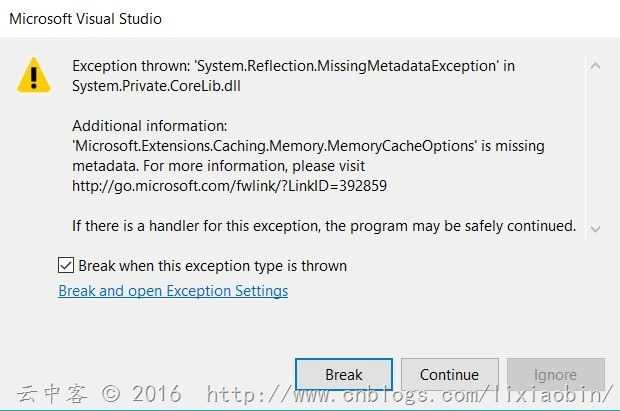The image size is (620, 411).
Task: Click the 'metadata. For more information' line
Action: point(218,166)
